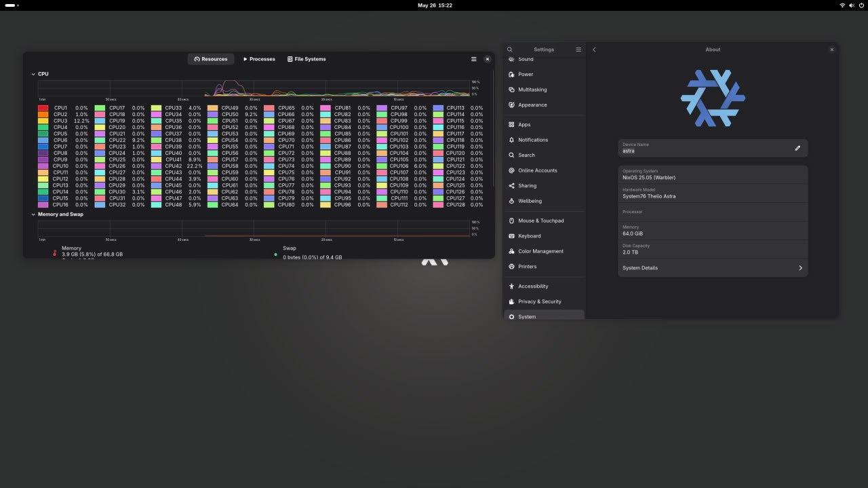Open the Settings sidebar hamburger menu
This screenshot has width=868, height=488.
point(578,50)
